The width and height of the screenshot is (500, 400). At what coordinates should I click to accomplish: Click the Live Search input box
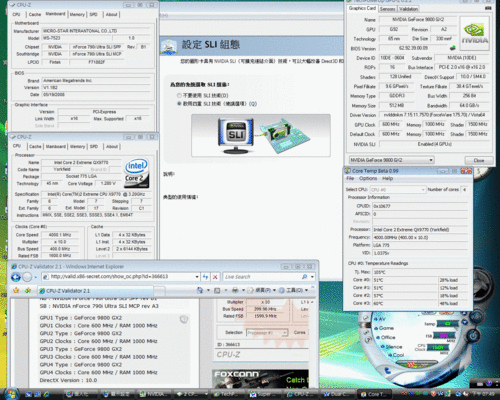262,277
